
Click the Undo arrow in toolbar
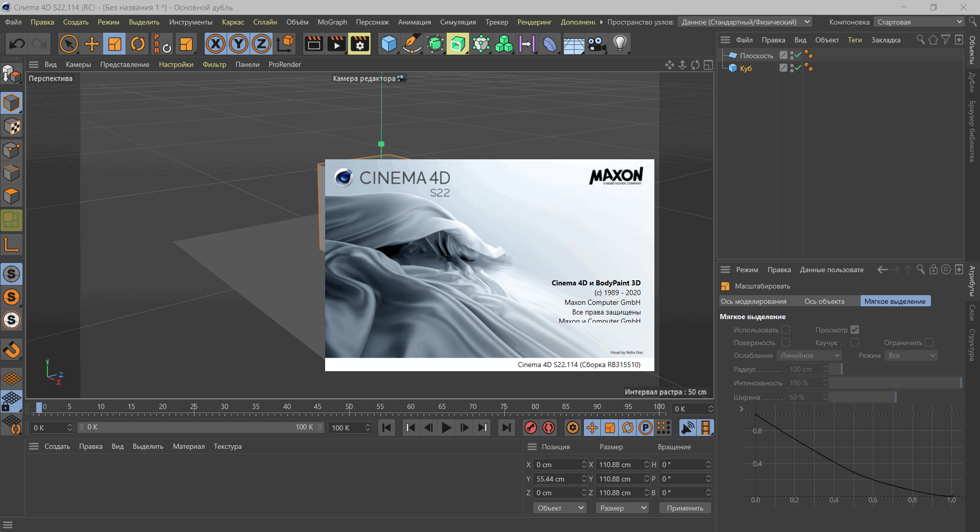[x=17, y=44]
